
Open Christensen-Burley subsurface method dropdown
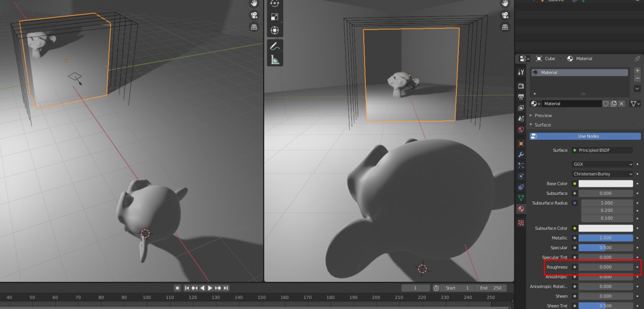(602, 174)
